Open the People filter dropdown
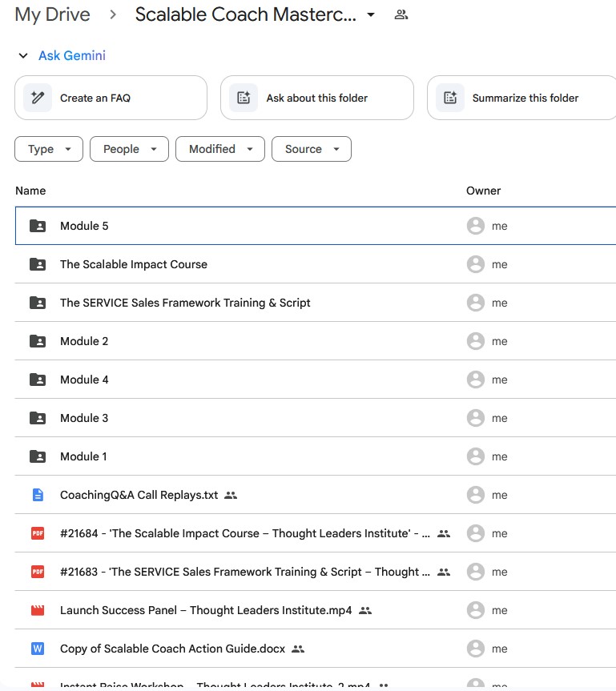This screenshot has height=691, width=616. [129, 149]
